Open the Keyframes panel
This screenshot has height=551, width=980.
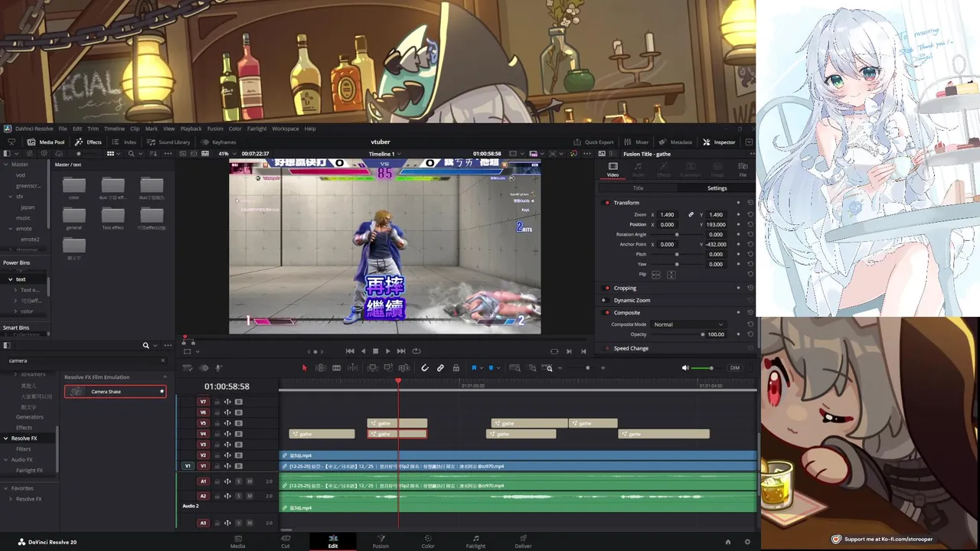(218, 142)
